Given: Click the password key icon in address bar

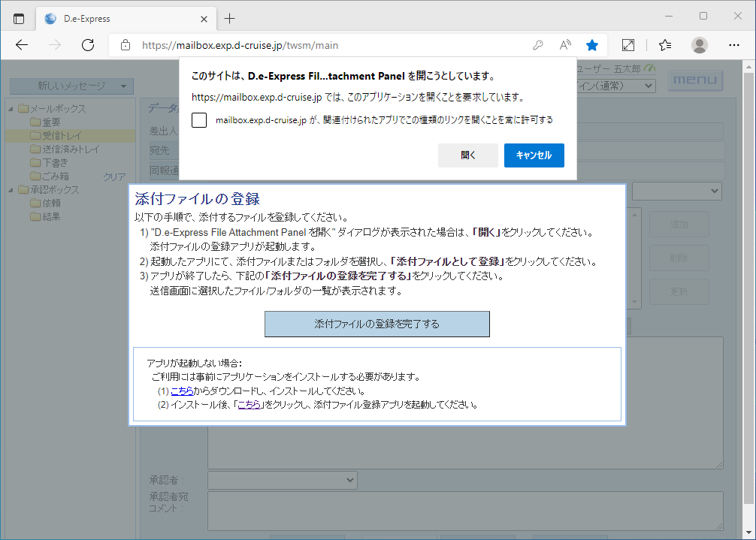Looking at the screenshot, I should pos(538,45).
